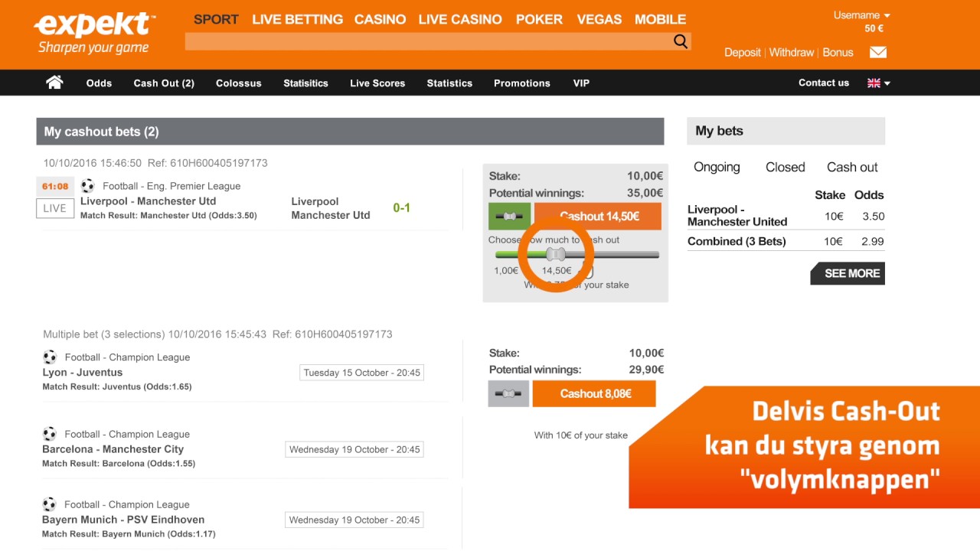This screenshot has height=551, width=980.
Task: Open the Odds page
Action: tap(99, 83)
